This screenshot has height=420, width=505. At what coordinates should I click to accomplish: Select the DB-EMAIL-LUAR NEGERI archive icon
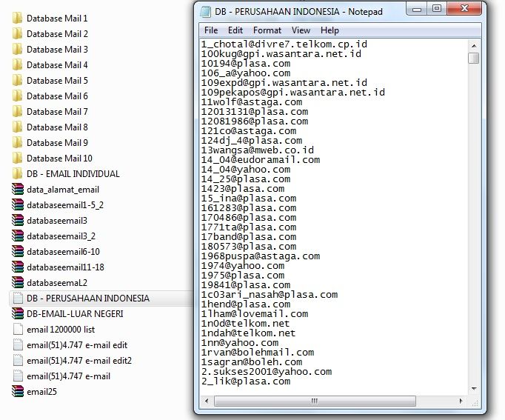(x=18, y=314)
